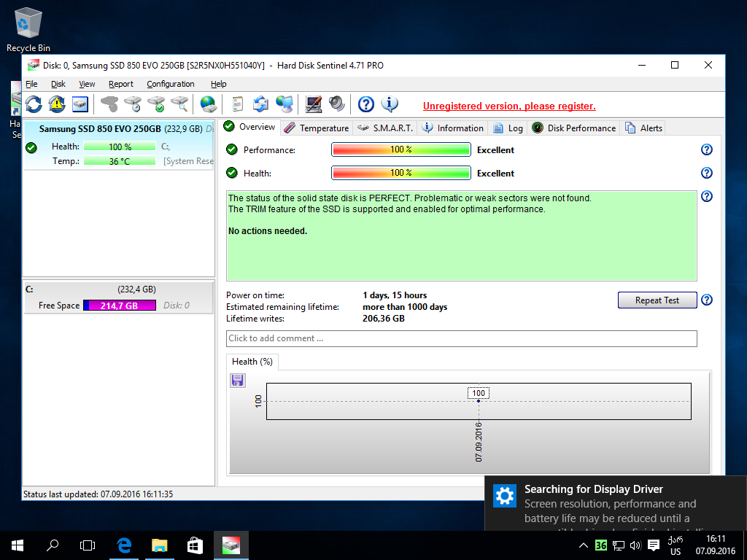Switch to the S.M.A.R.T. tab
Viewport: 747px width, 560px height.
pos(385,128)
